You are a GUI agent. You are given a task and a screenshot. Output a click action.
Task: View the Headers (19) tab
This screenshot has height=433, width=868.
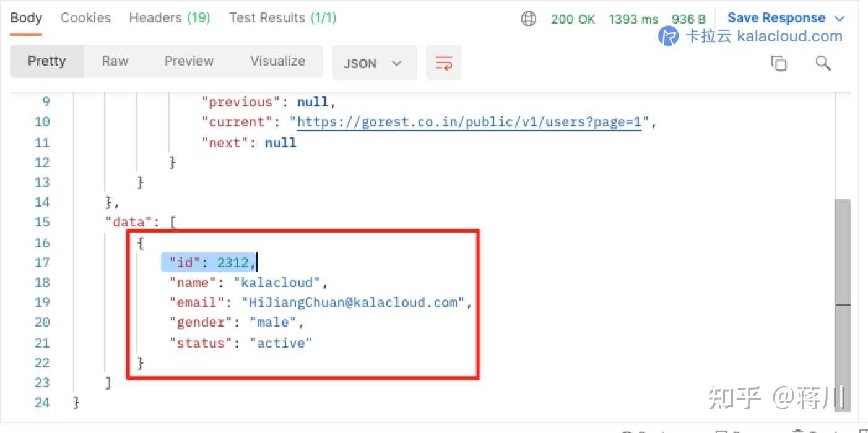point(169,17)
